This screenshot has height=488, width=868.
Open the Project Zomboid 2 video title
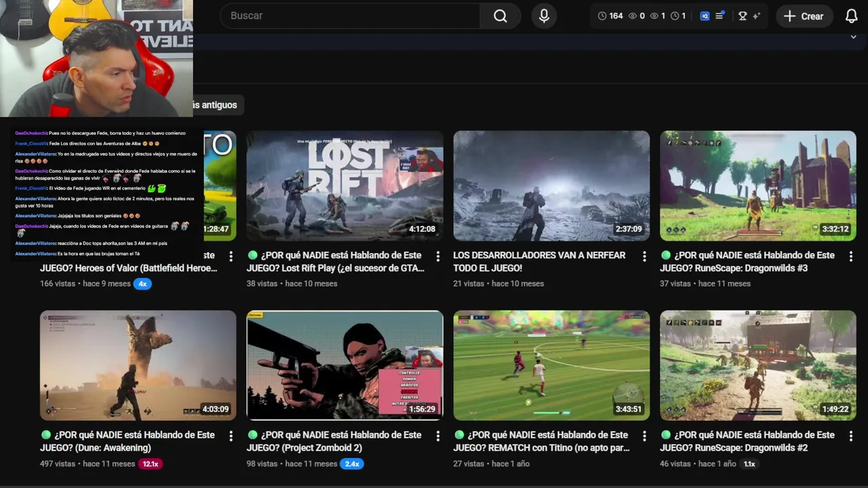pos(336,441)
